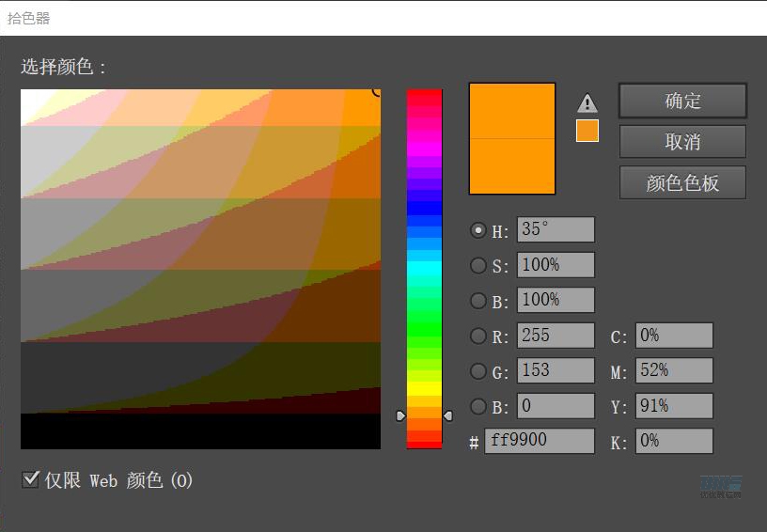This screenshot has height=532, width=767.
Task: Click the hex color ff9900 field
Action: [x=540, y=441]
